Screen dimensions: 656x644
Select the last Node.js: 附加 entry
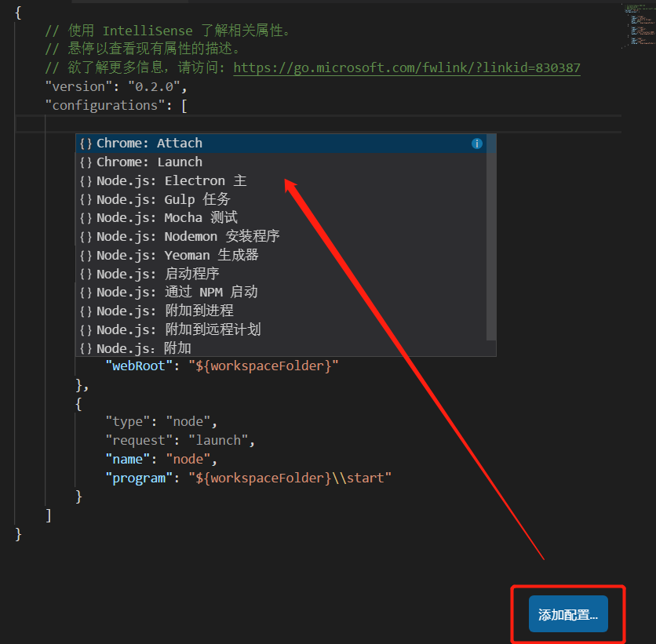(281, 348)
